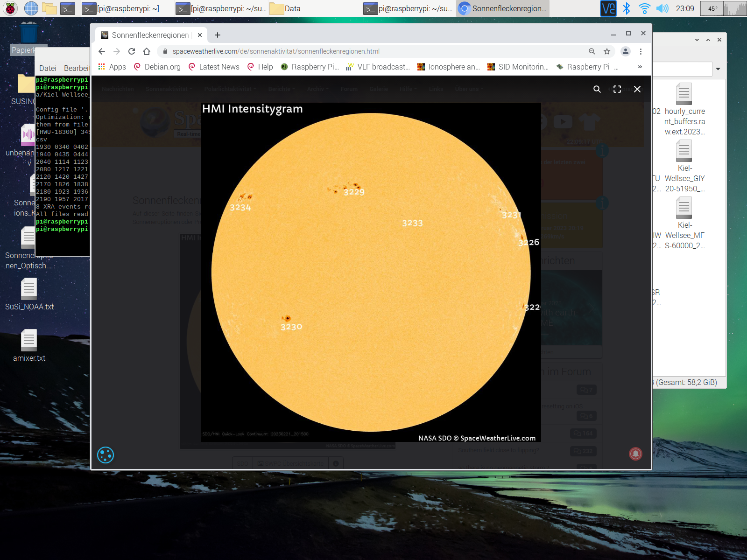Open the Apps bookmark grid

pos(112,67)
